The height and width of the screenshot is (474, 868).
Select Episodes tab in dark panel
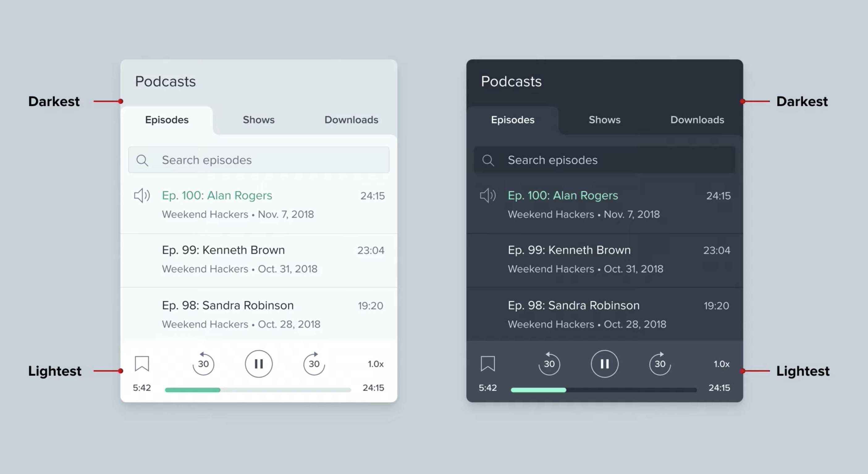pyautogui.click(x=512, y=120)
